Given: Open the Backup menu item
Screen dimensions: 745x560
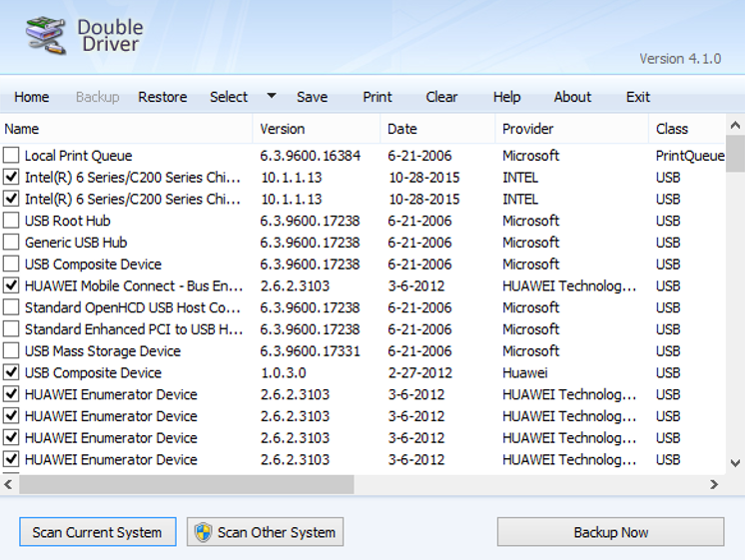Looking at the screenshot, I should tap(98, 97).
